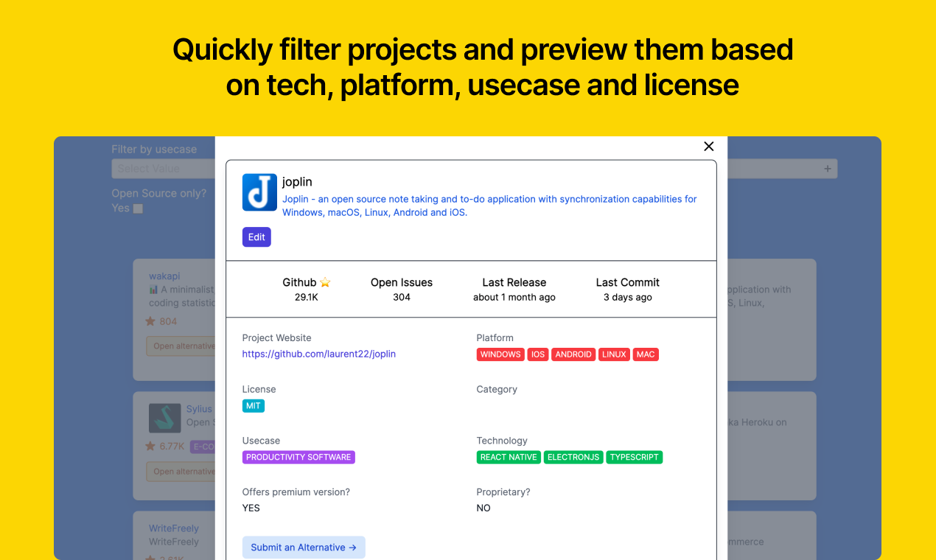
Task: Click the REACT NATIVE technology tag
Action: (509, 458)
